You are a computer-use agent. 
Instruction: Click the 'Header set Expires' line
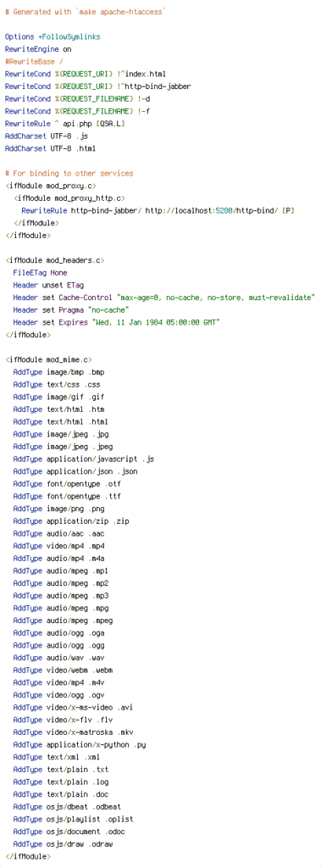[116, 321]
